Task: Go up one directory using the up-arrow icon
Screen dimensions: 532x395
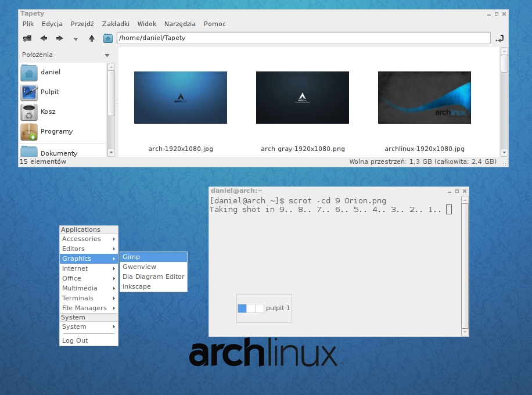Action: point(91,38)
